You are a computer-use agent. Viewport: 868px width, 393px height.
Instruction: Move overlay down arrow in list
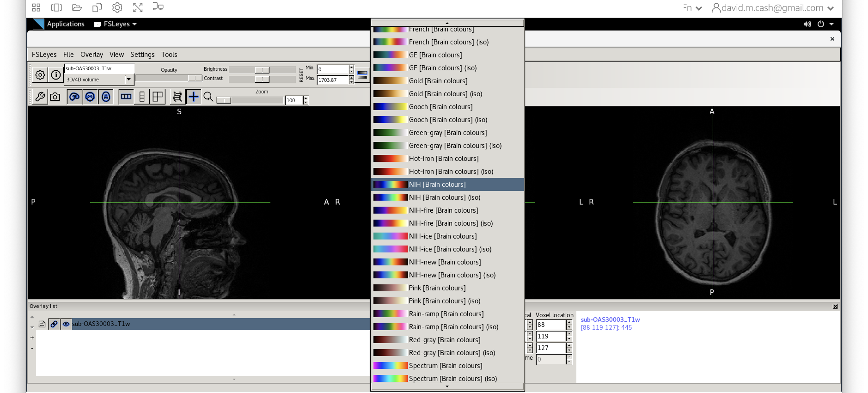click(x=32, y=327)
